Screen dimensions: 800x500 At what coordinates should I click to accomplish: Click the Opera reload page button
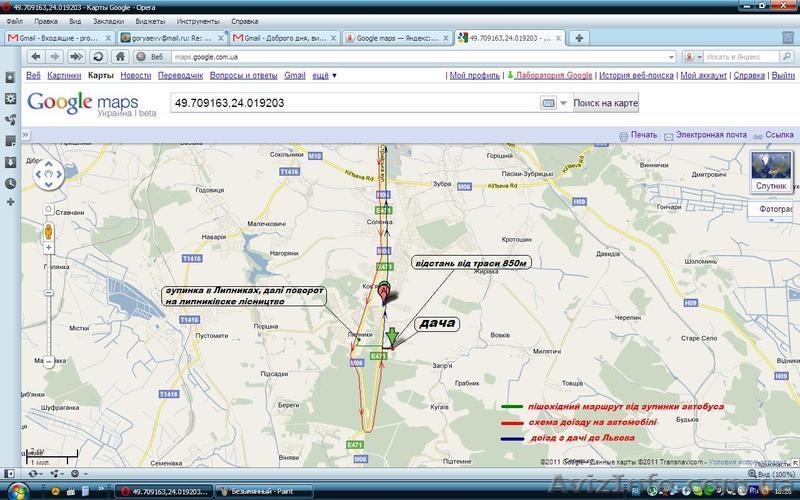tap(99, 56)
